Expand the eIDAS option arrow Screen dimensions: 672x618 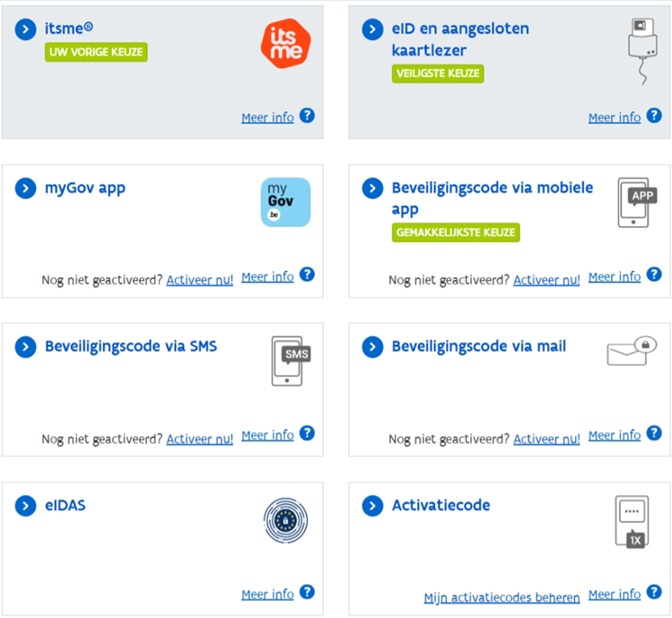pos(25,506)
